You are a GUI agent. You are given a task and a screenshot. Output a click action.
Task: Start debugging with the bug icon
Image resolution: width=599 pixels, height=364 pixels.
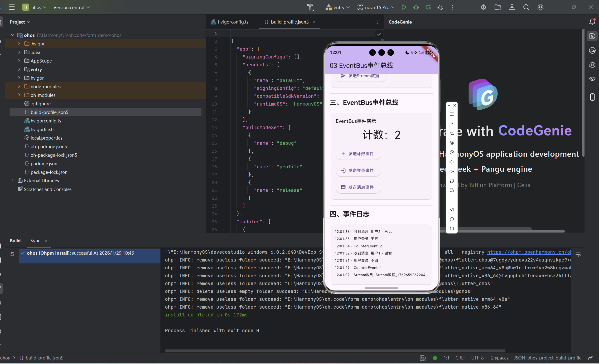416,7
